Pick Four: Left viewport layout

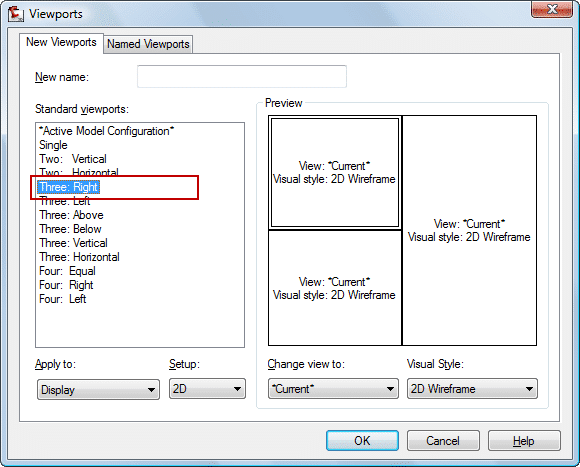[63, 299]
